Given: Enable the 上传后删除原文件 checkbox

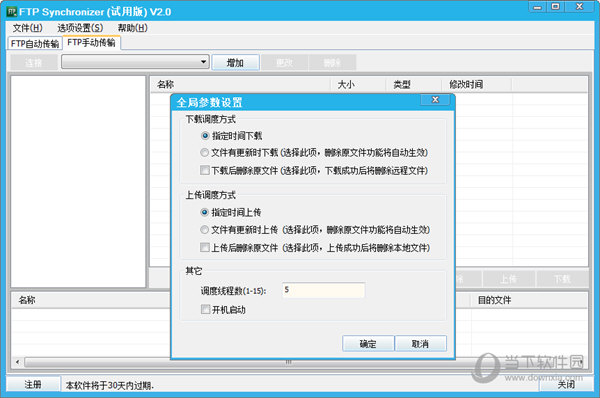Looking at the screenshot, I should pyautogui.click(x=205, y=248).
